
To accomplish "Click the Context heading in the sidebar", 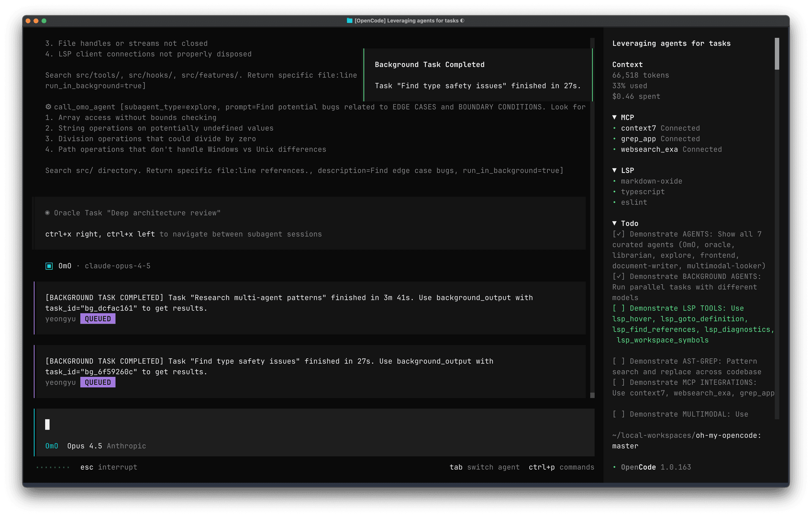I will coord(628,65).
